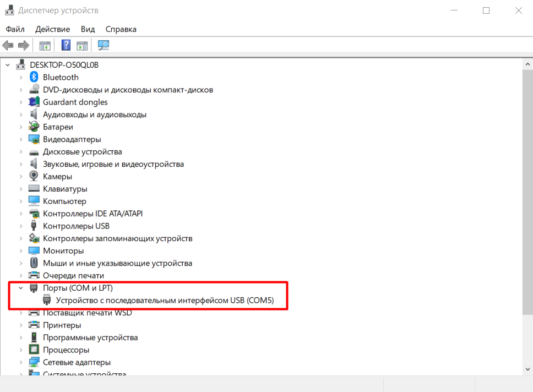
Task: Click the show/hide console tree icon
Action: coord(45,45)
